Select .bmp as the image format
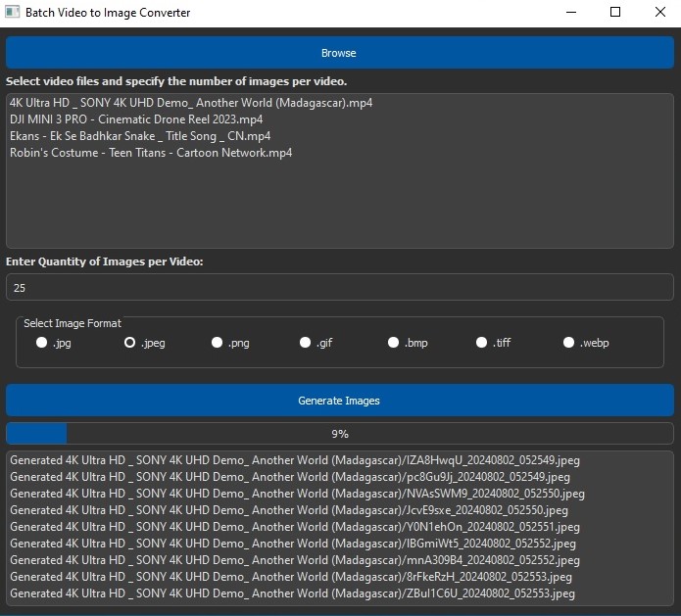 point(394,343)
